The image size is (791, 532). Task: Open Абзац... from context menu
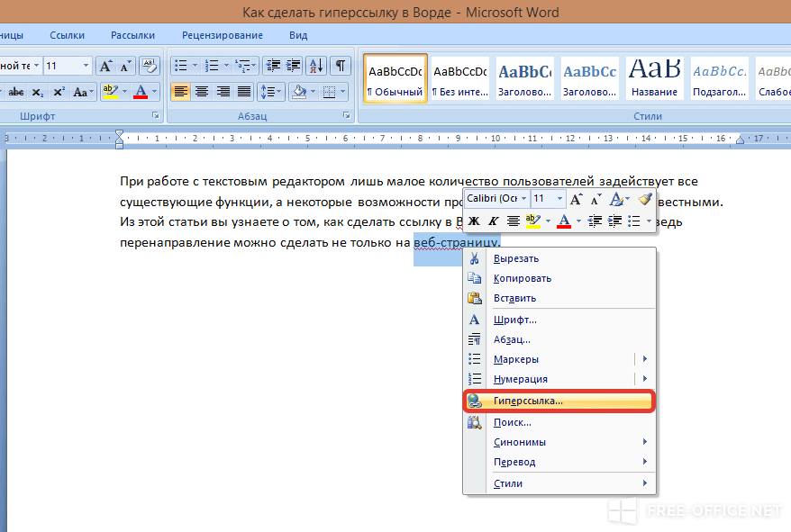pyautogui.click(x=559, y=339)
